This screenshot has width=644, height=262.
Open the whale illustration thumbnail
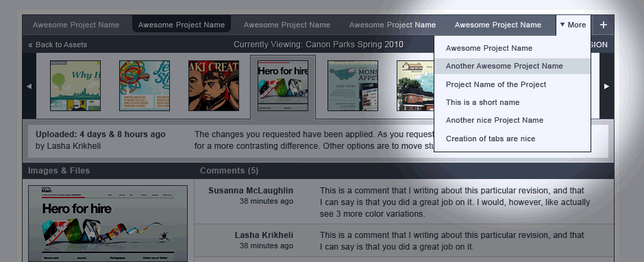coord(352,86)
